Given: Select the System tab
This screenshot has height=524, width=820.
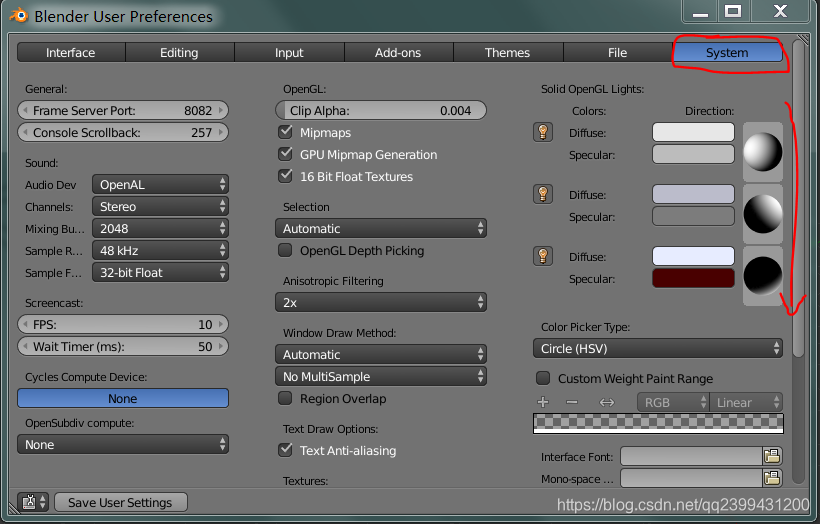Looking at the screenshot, I should tap(727, 52).
